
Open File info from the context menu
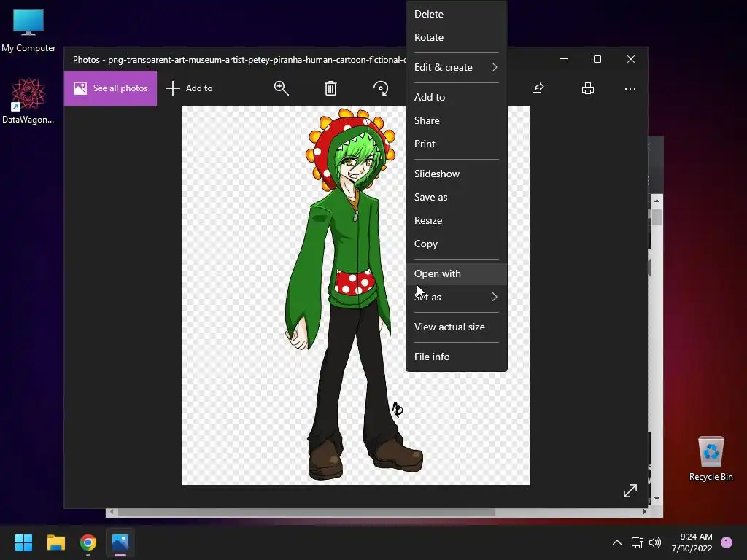(457, 357)
